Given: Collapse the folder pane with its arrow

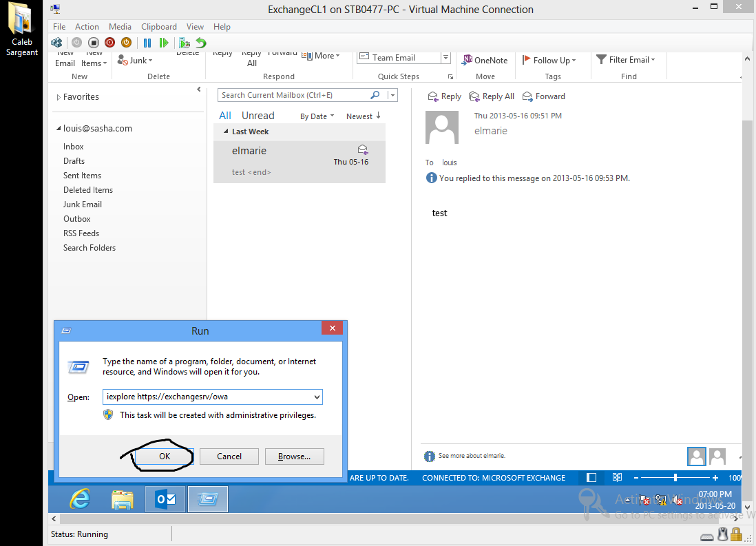Looking at the screenshot, I should (199, 90).
